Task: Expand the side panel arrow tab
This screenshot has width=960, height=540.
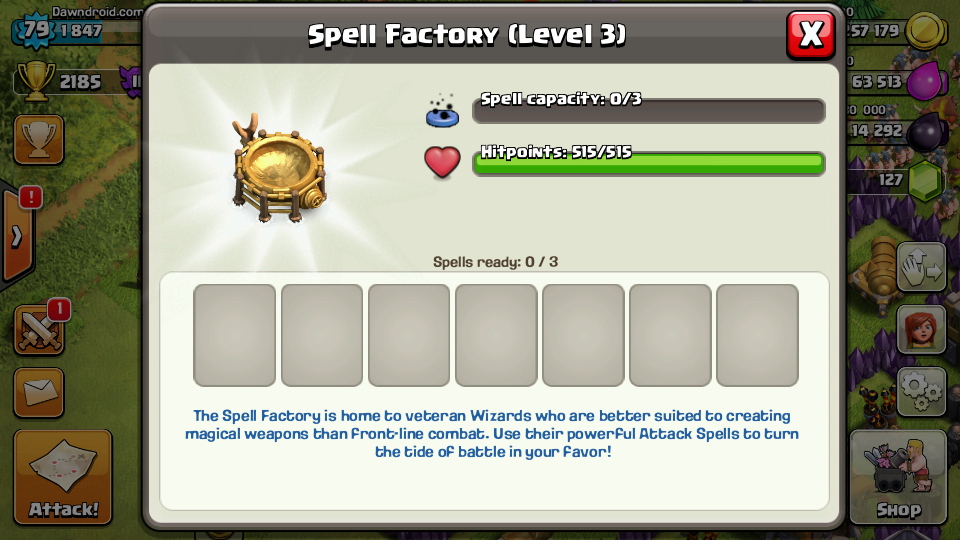Action: 17,236
